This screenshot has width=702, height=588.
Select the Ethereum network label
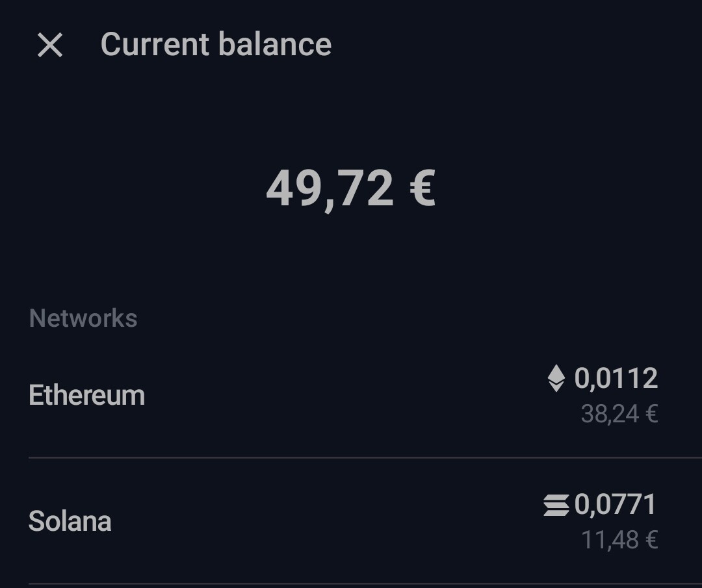[x=87, y=395]
